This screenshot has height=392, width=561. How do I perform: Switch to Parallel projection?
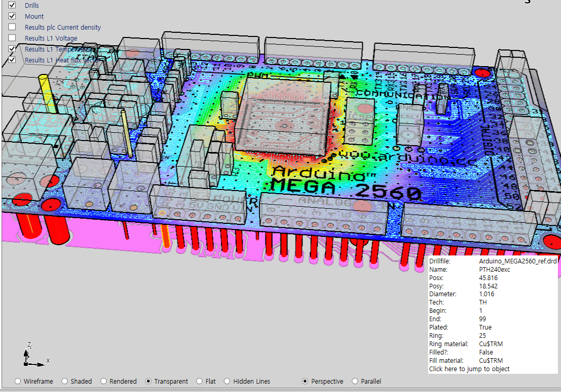click(355, 381)
